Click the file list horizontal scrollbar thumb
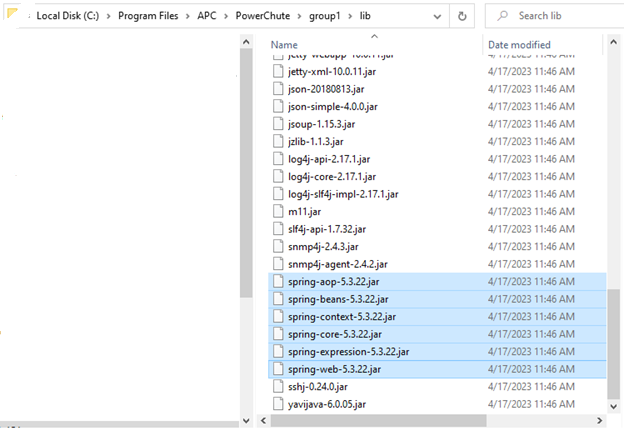This screenshot has width=624, height=431. 378,420
